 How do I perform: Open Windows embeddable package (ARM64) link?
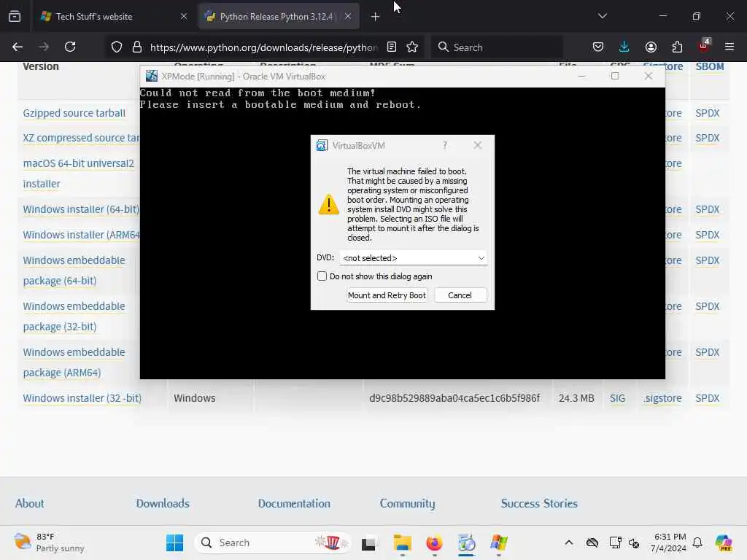tap(74, 362)
